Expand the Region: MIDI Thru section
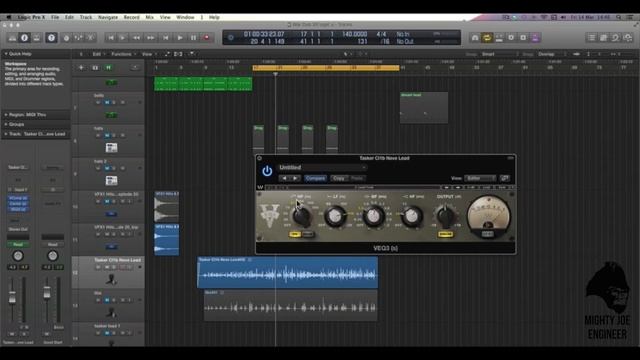640x360 pixels. coord(6,115)
